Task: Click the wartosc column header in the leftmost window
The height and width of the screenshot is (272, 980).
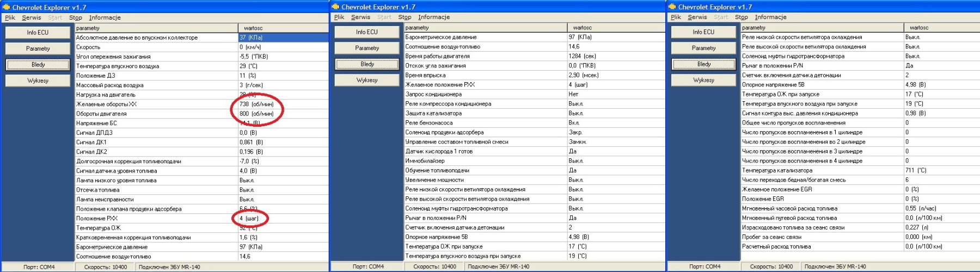Action: pos(253,28)
